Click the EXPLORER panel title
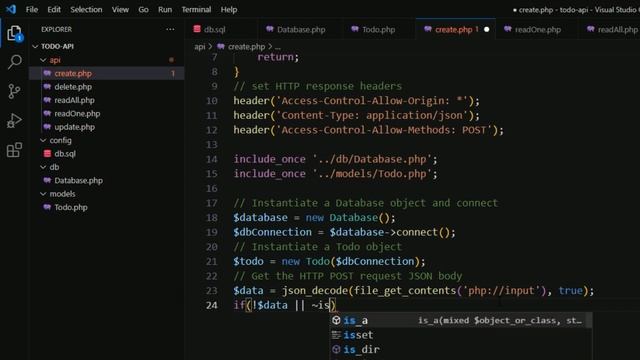The image size is (640, 360). 56,29
